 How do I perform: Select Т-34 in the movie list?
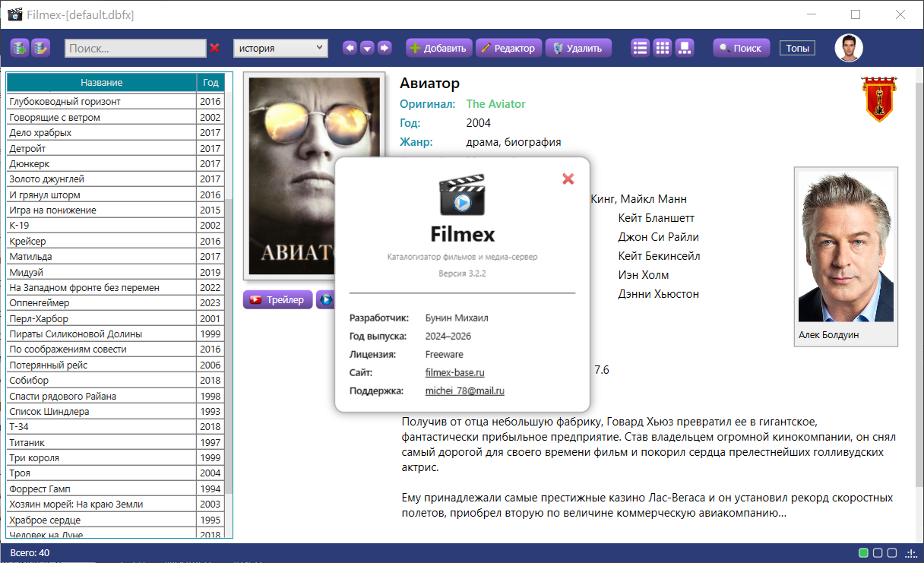(x=115, y=427)
